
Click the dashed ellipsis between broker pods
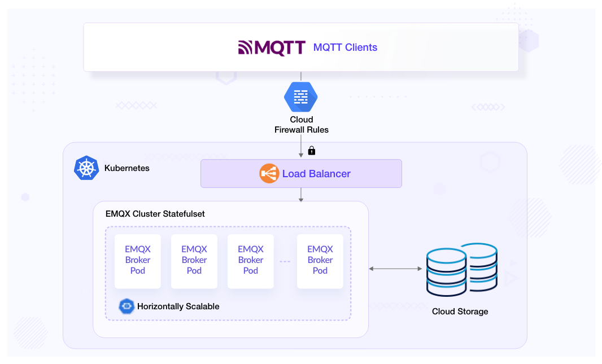coord(285,262)
